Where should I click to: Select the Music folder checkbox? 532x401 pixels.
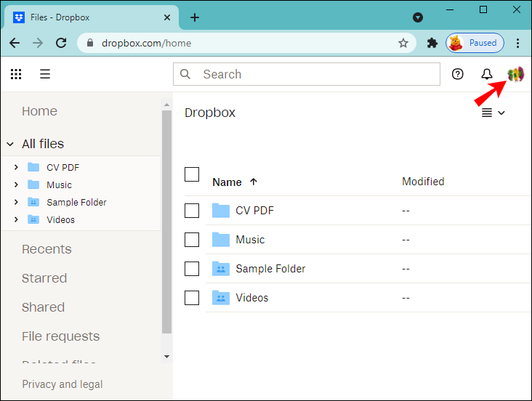point(192,240)
